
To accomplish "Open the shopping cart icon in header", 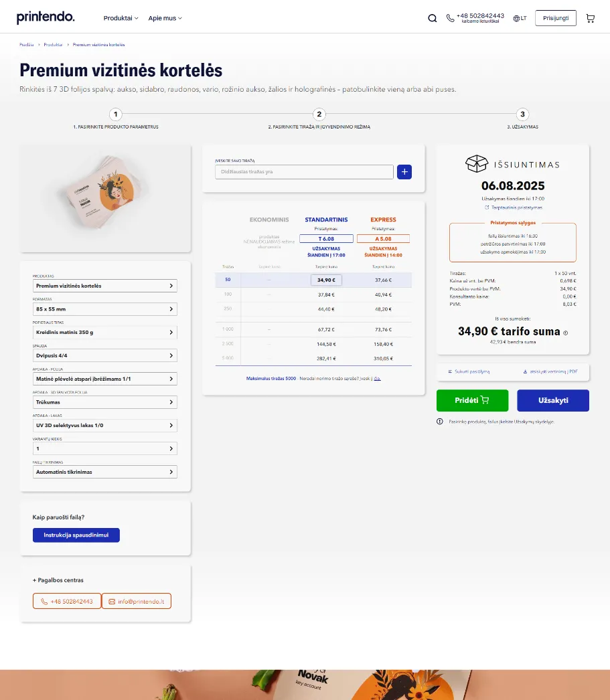I will click(590, 18).
